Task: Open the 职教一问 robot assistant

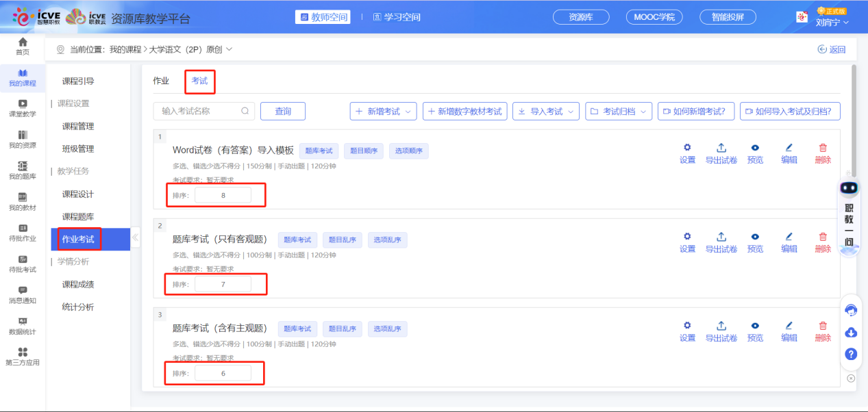Action: [x=849, y=216]
